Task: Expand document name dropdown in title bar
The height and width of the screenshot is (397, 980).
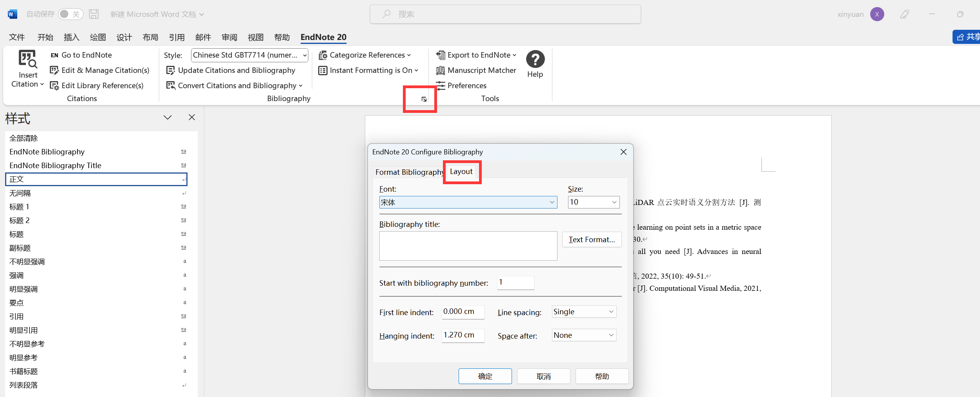Action: coord(202,15)
